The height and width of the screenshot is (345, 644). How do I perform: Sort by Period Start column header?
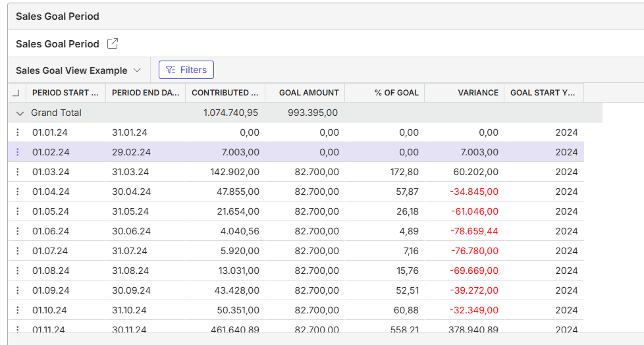pos(66,93)
